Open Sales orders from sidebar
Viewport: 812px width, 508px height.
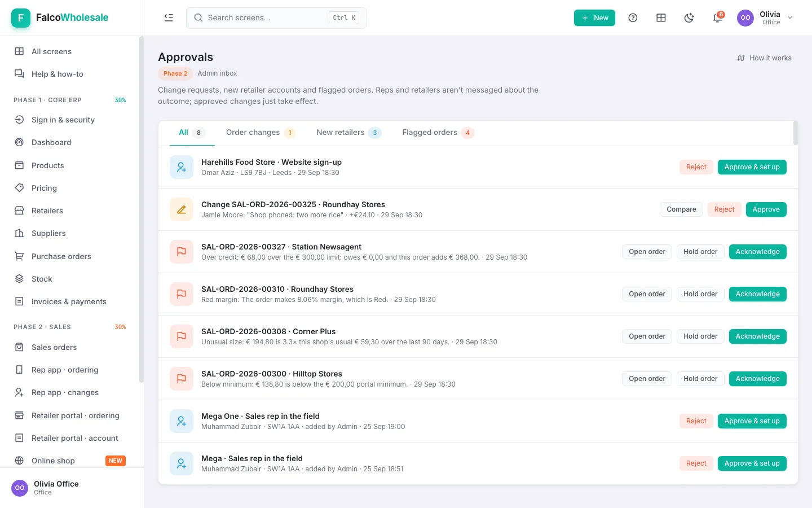pyautogui.click(x=70, y=347)
